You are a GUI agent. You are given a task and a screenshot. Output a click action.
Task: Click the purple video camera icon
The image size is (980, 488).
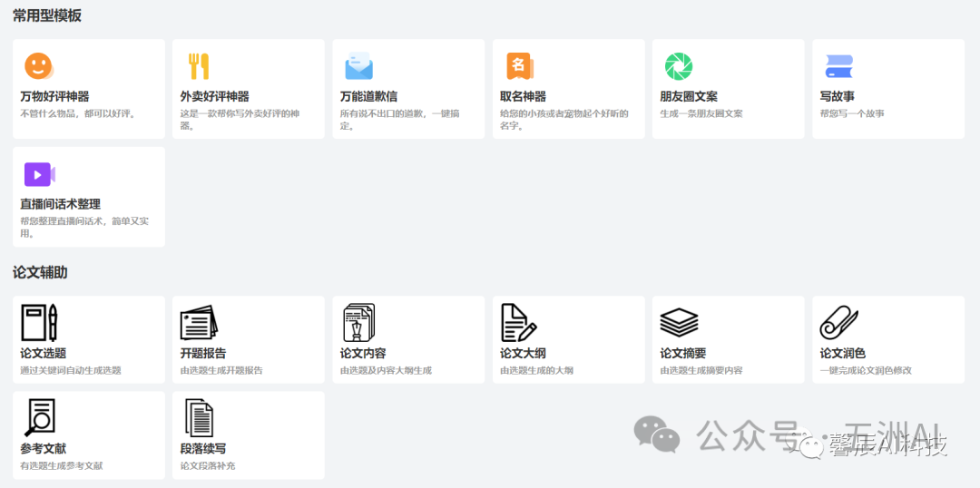click(39, 174)
